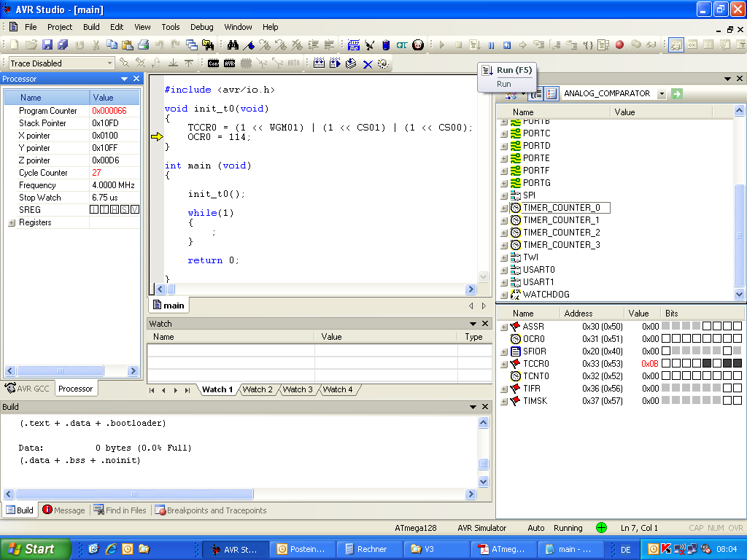Click the Print toolbar icon

[144, 44]
